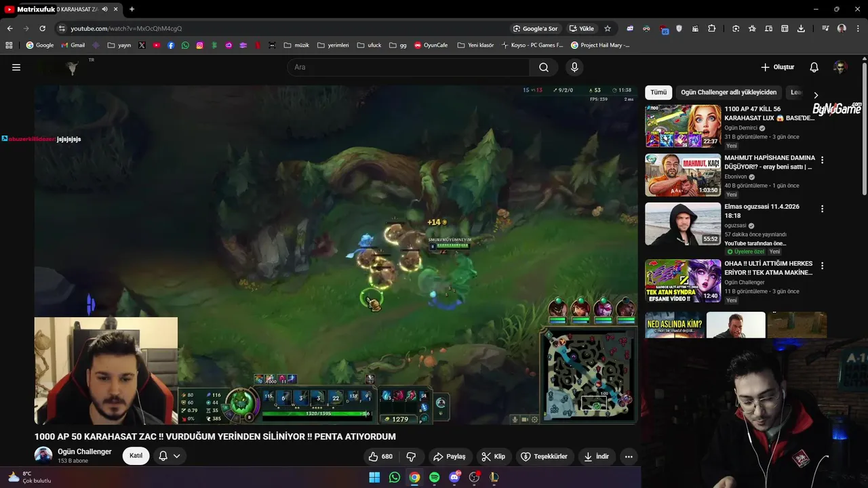Bookmark this page with the star icon
This screenshot has height=488, width=868.
608,28
